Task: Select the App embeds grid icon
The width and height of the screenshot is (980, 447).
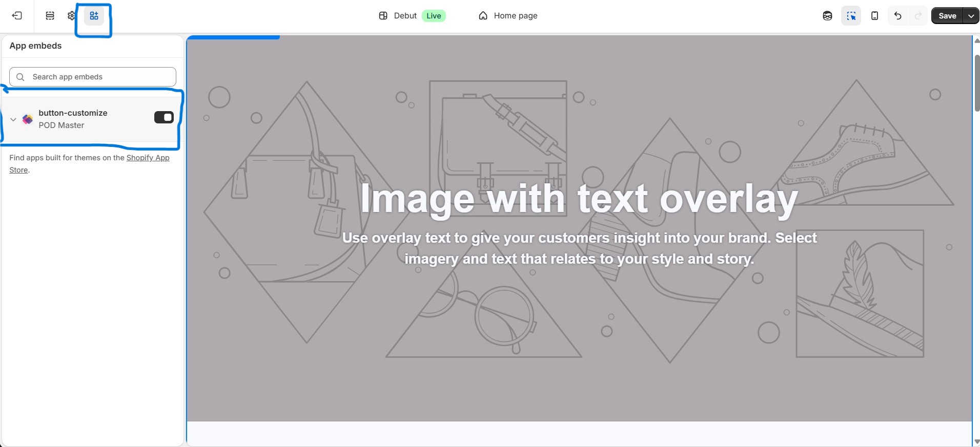Action: point(94,16)
